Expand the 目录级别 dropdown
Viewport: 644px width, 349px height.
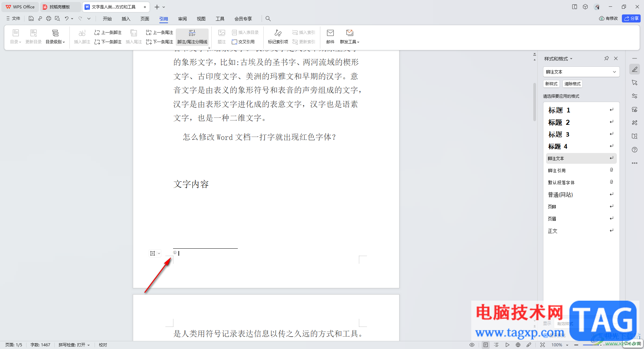(55, 37)
